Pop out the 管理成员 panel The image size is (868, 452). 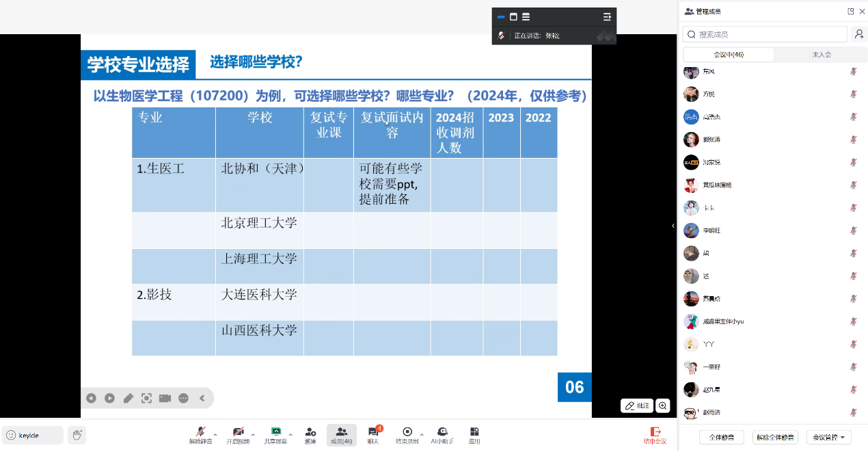point(851,11)
